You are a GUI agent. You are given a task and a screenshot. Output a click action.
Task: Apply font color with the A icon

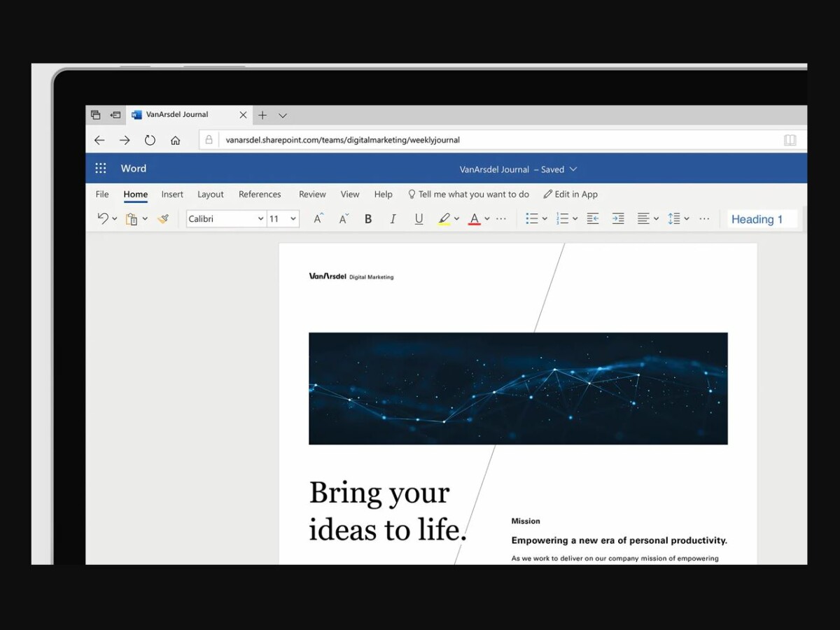pyautogui.click(x=474, y=219)
